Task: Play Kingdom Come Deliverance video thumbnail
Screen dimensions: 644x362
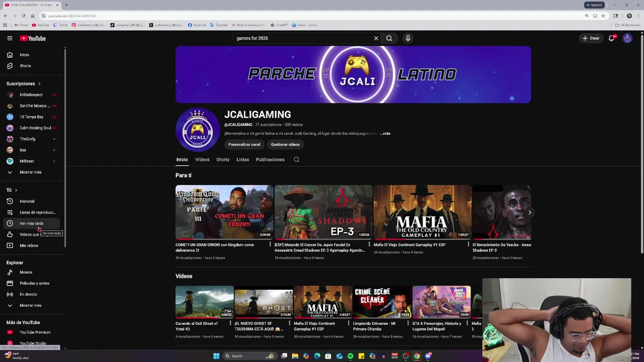Action: [224, 212]
